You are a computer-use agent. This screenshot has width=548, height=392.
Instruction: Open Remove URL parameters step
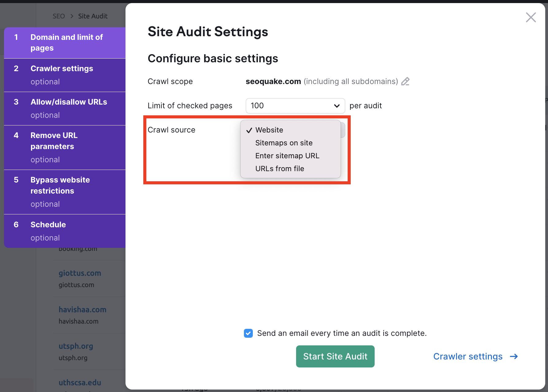click(x=65, y=148)
